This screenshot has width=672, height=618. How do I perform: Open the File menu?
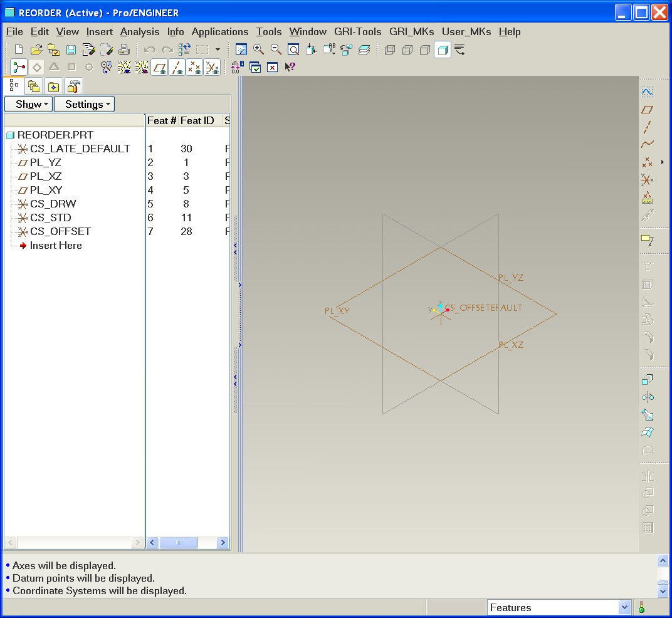pyautogui.click(x=14, y=32)
